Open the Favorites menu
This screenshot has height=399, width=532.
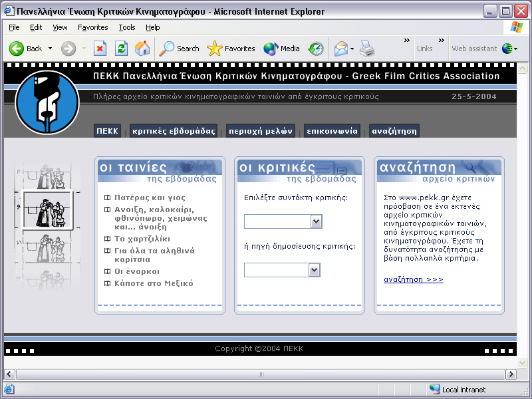(92, 27)
